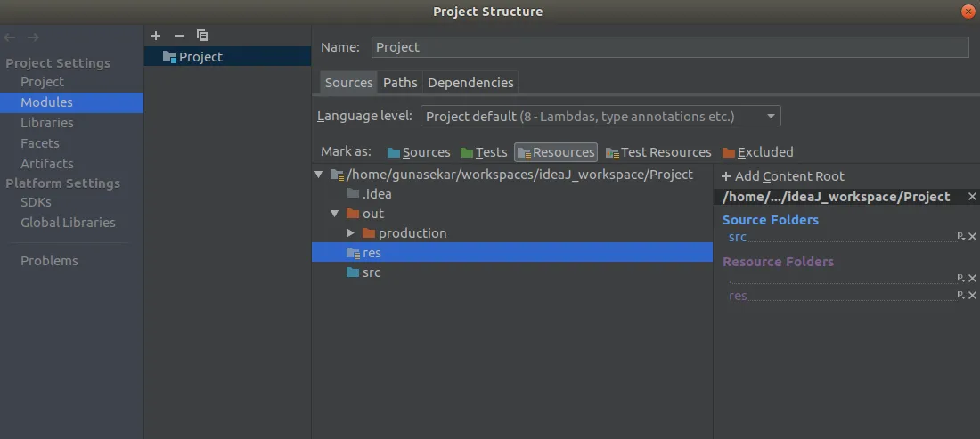Screen dimensions: 980x439
Task: Mark selected folder as Excluded
Action: point(757,152)
